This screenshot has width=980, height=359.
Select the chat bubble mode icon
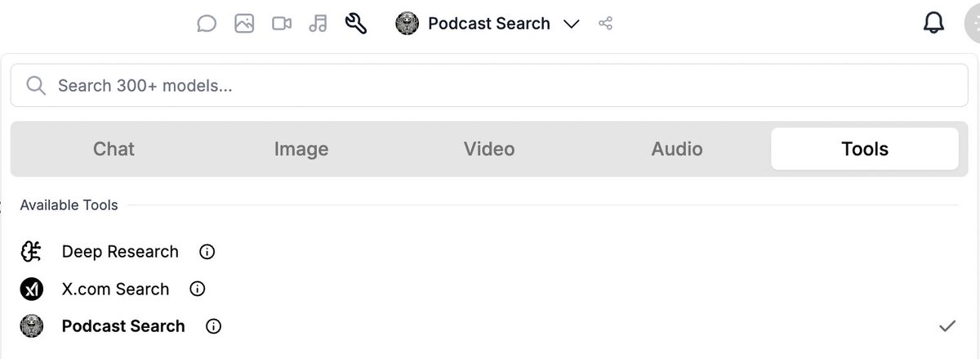(207, 24)
